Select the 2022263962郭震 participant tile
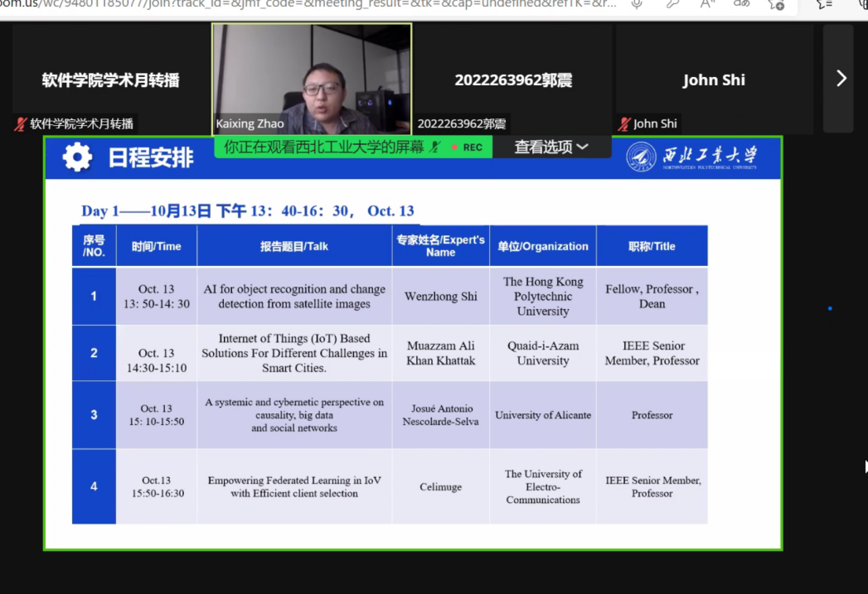 pos(513,79)
